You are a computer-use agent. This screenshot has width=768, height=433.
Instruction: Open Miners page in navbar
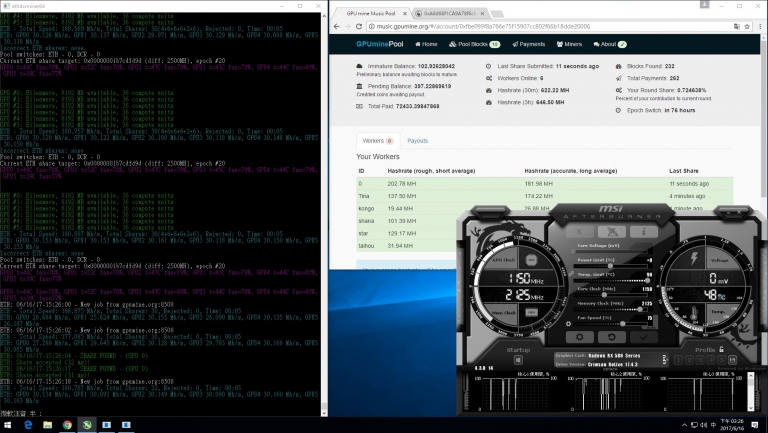tap(569, 44)
